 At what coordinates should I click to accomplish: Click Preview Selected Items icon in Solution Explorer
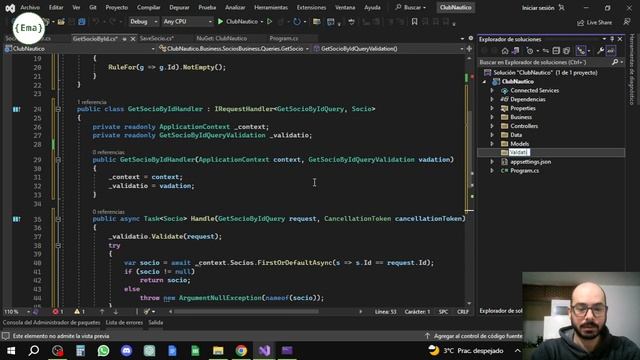pyautogui.click(x=611, y=51)
